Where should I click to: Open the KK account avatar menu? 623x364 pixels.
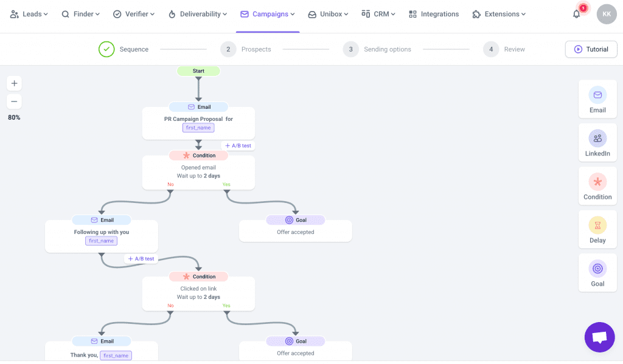tap(606, 14)
